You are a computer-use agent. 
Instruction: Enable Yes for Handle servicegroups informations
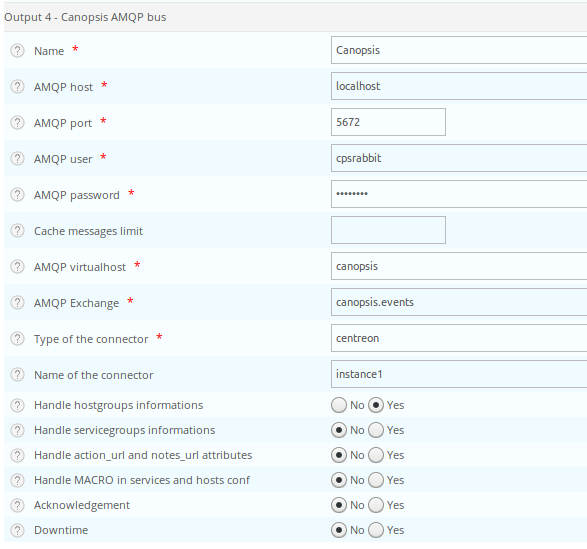click(376, 430)
